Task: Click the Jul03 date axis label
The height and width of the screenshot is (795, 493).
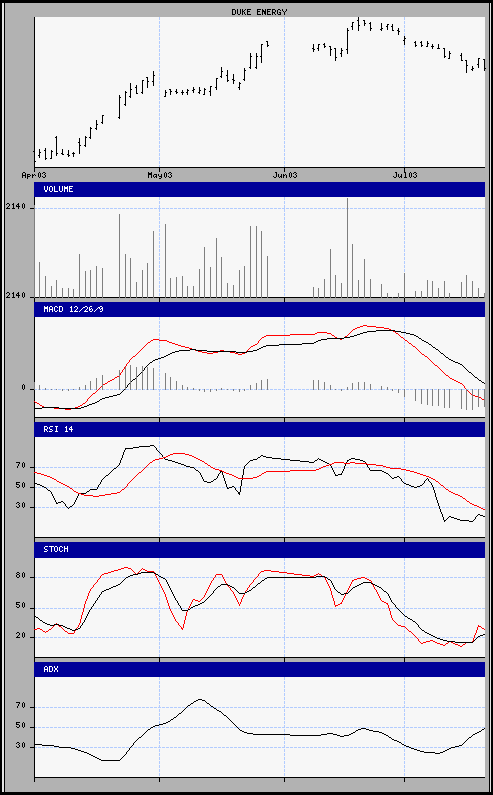Action: pyautogui.click(x=404, y=175)
